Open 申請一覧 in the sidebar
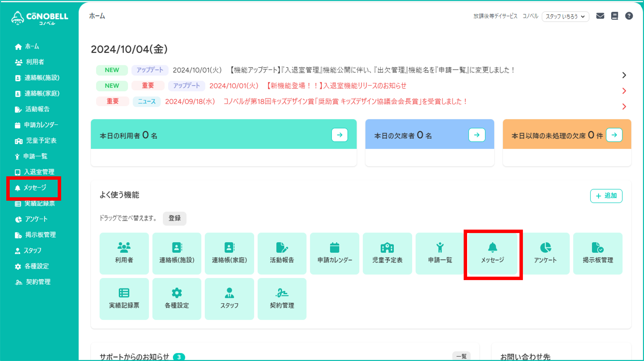Image resolution: width=644 pixels, height=361 pixels. [31, 156]
